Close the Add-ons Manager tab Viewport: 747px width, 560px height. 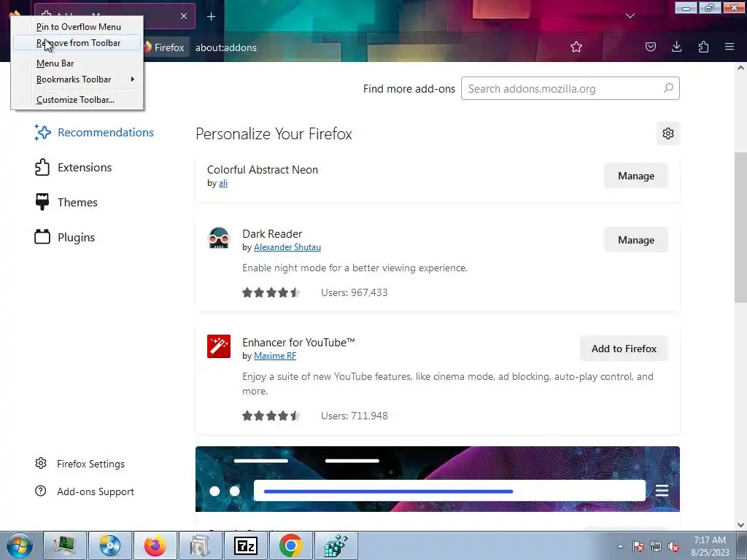[184, 16]
